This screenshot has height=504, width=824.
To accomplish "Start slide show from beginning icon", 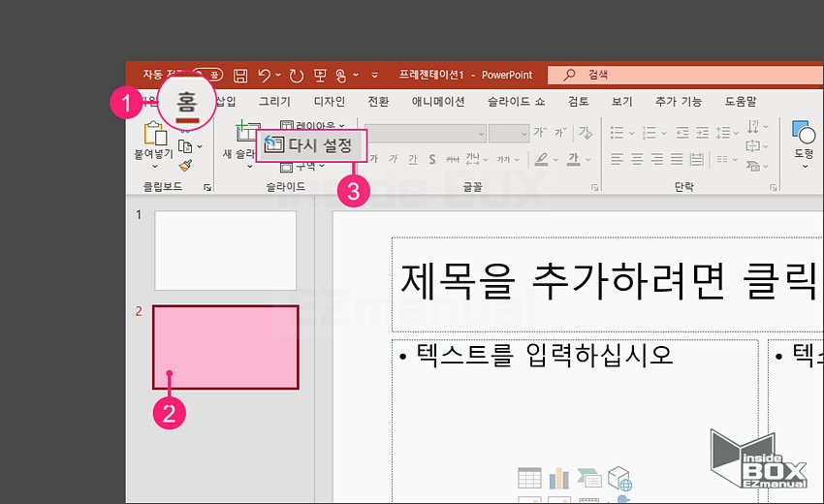I will click(320, 76).
